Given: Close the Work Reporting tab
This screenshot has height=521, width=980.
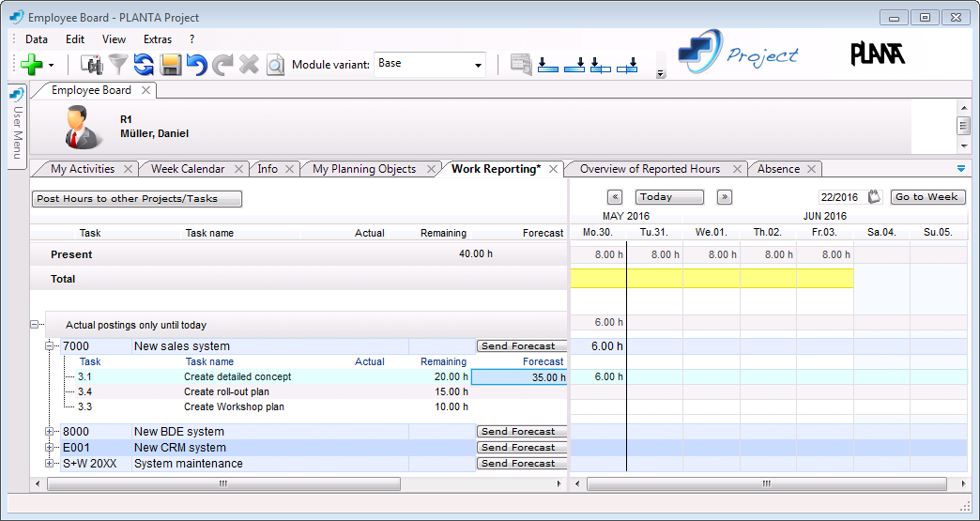Looking at the screenshot, I should pos(553,169).
